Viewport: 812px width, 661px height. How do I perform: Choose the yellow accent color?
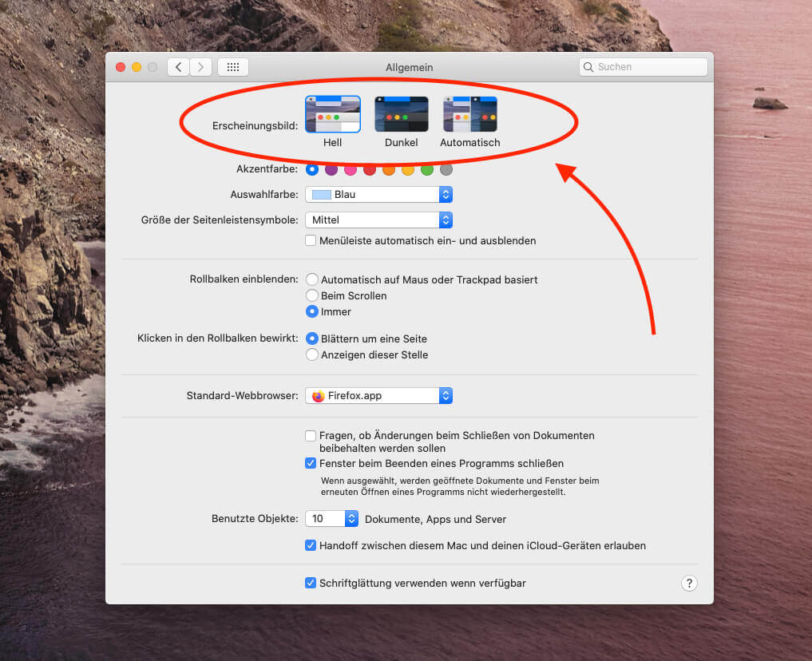[408, 169]
